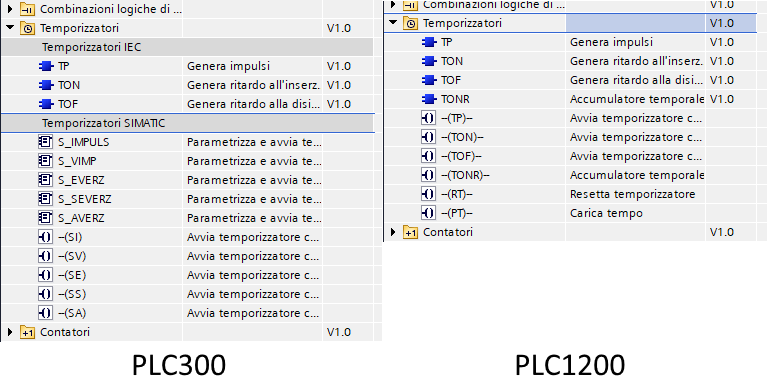Select the TP block icon in PLC1200 list
The width and height of the screenshot is (768, 379).
click(429, 43)
